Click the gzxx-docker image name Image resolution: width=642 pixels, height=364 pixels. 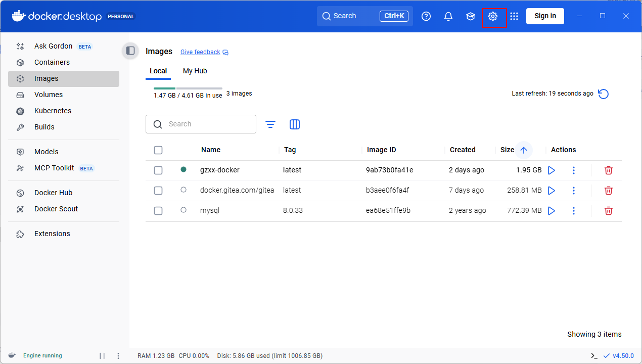click(220, 170)
